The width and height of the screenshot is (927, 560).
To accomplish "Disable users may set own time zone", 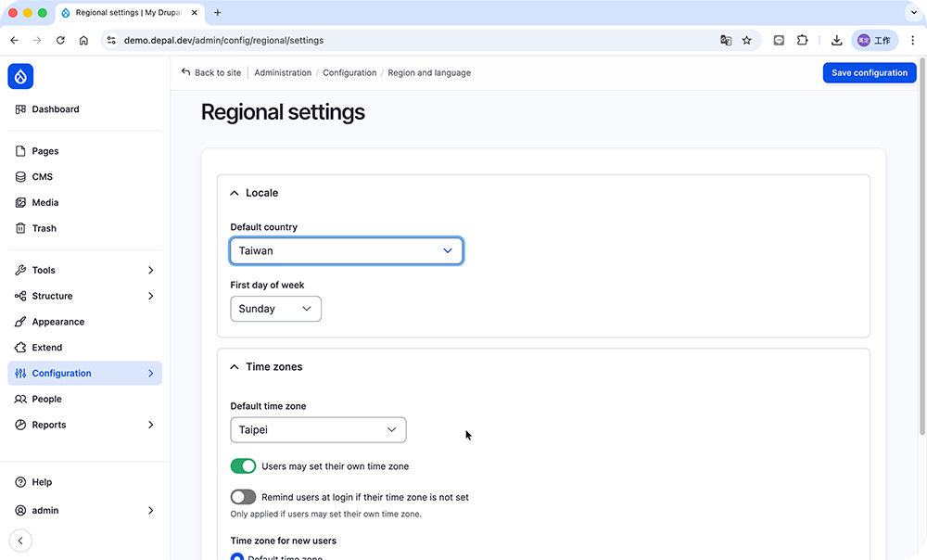I will [x=243, y=466].
